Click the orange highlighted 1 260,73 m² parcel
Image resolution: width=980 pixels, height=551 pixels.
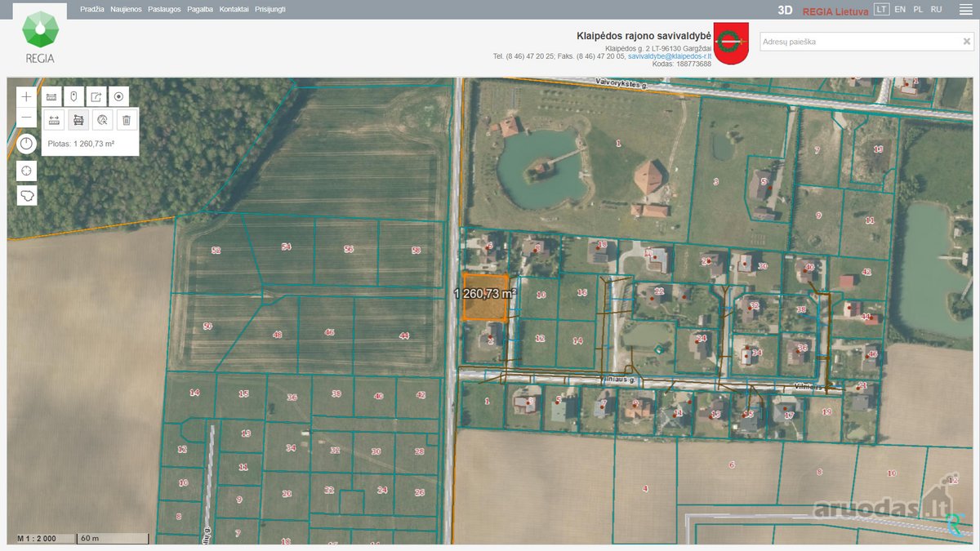tap(485, 296)
